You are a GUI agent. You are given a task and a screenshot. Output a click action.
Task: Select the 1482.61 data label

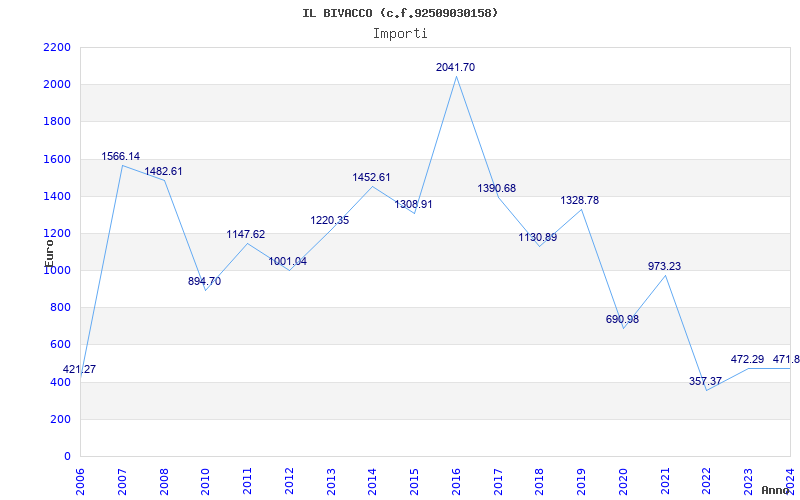pos(163,171)
